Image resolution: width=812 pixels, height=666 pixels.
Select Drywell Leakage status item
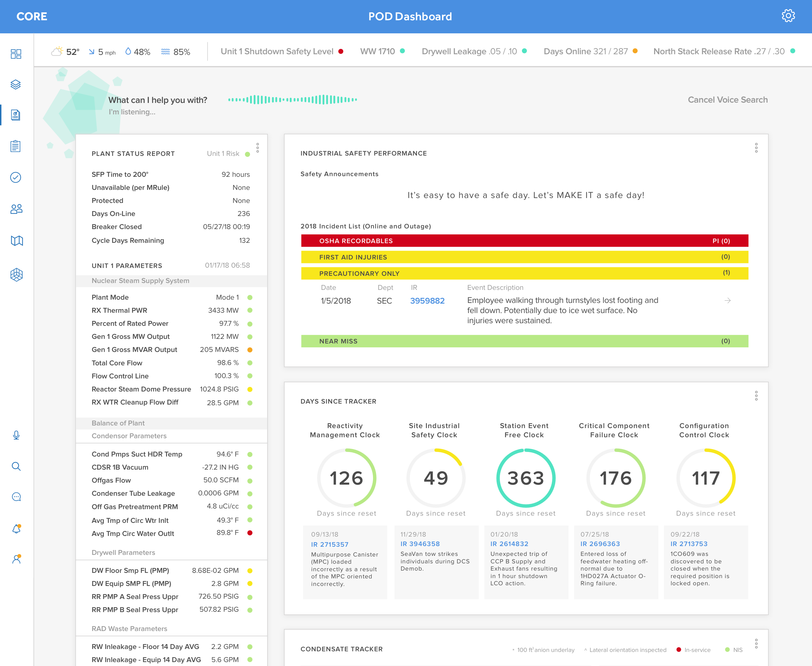(x=474, y=51)
